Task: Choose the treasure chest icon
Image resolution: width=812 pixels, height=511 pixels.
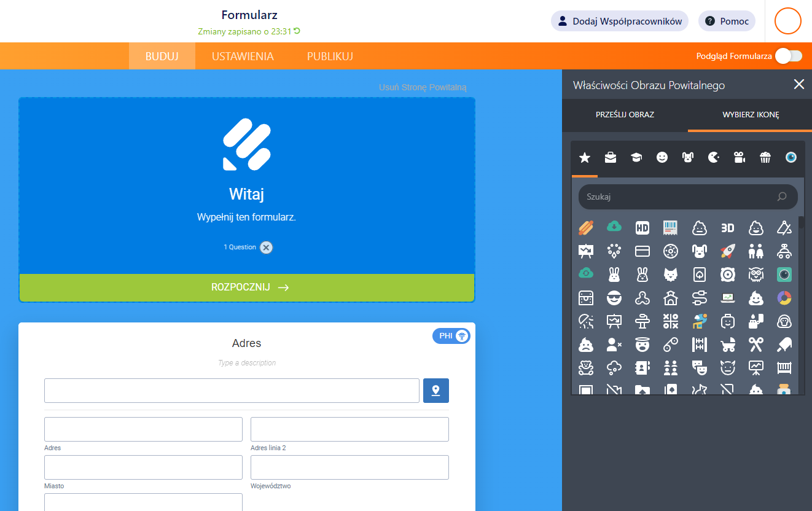Action: point(586,298)
